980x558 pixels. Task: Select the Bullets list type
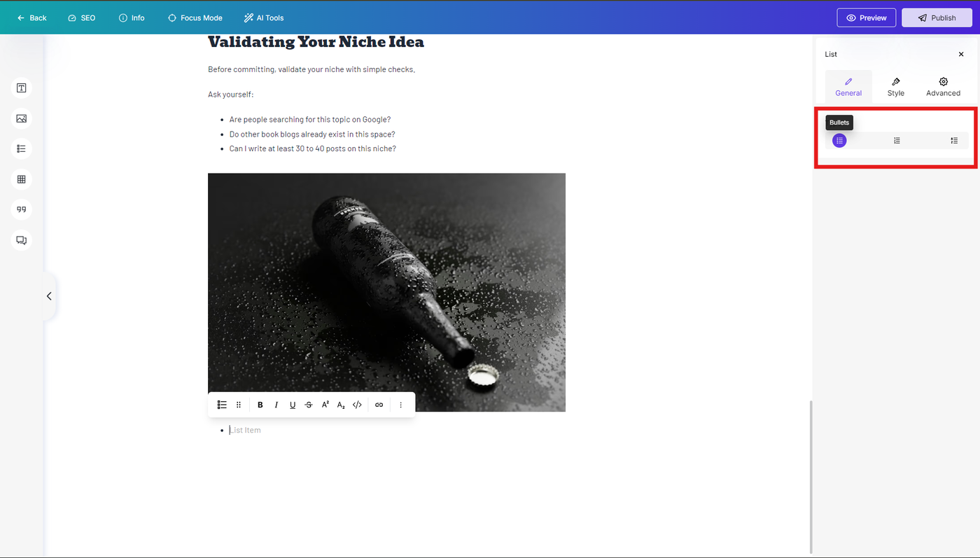[839, 141]
